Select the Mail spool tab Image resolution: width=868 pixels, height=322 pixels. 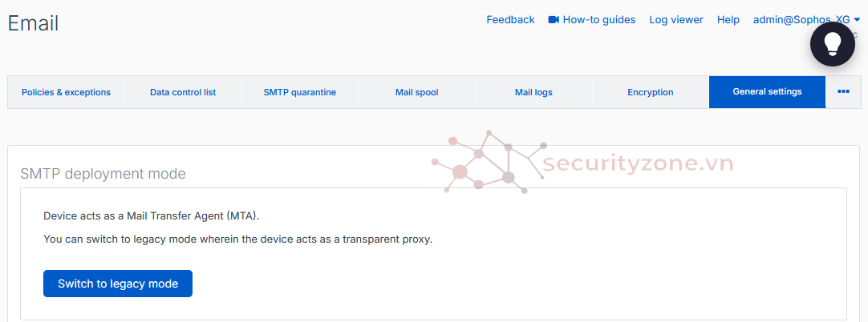(x=416, y=92)
